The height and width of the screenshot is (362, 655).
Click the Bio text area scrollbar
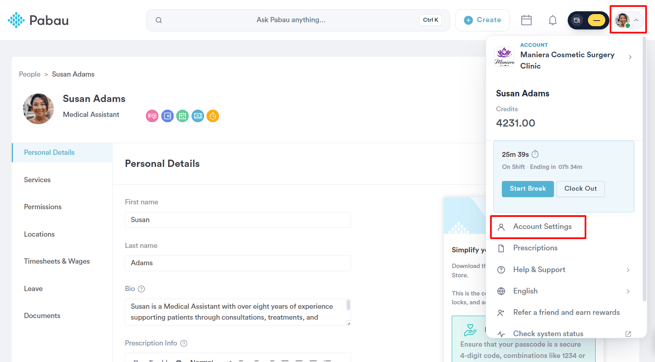(x=348, y=305)
